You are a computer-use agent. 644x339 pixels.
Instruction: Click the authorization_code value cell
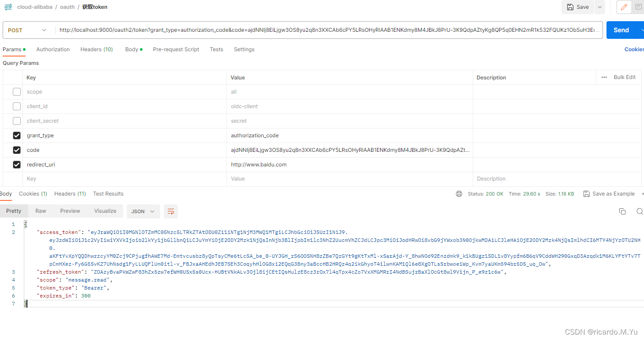coord(350,136)
